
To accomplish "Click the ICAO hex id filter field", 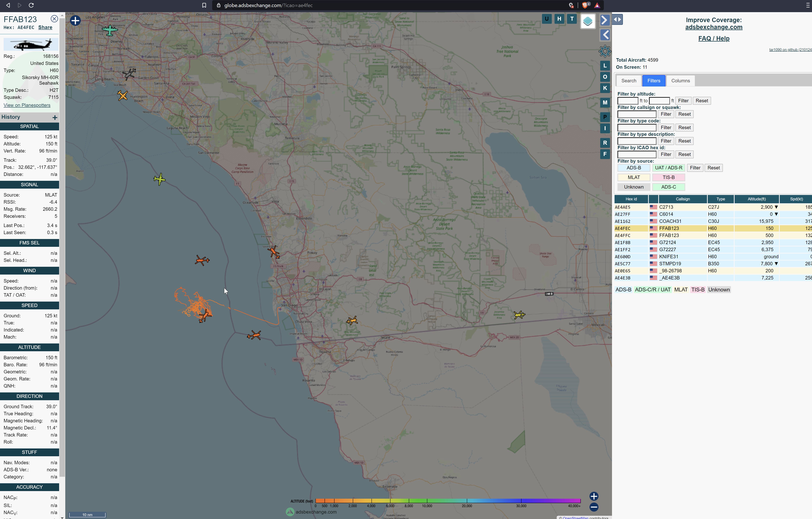I will click(637, 155).
